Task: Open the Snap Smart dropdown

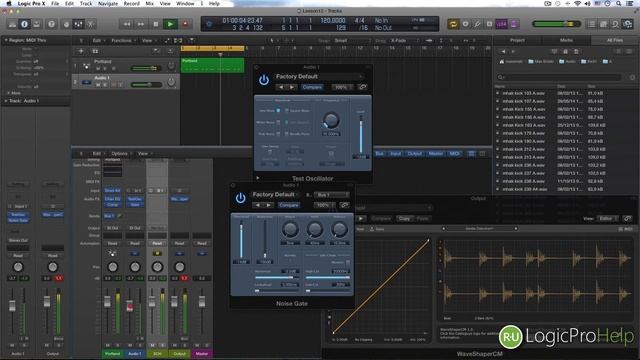Action: 352,40
